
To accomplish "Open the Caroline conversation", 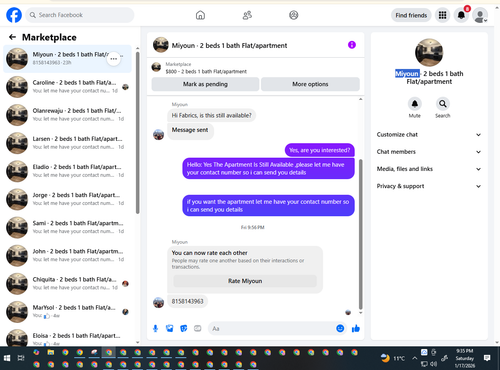I will (68, 87).
